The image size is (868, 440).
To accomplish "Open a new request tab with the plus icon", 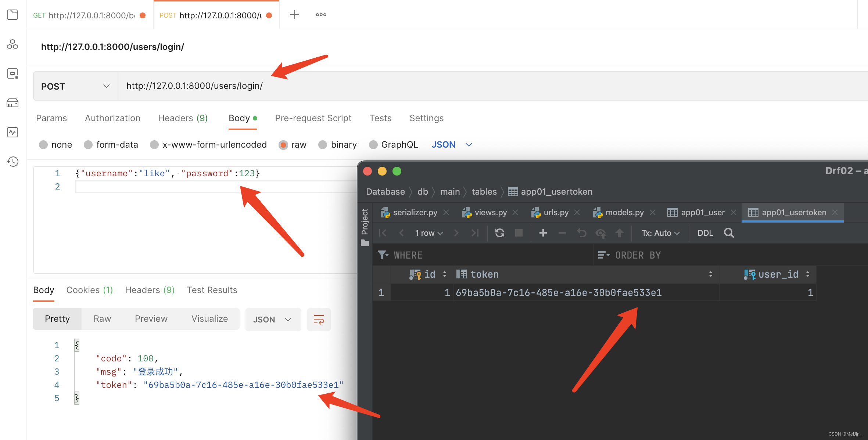I will tap(294, 15).
